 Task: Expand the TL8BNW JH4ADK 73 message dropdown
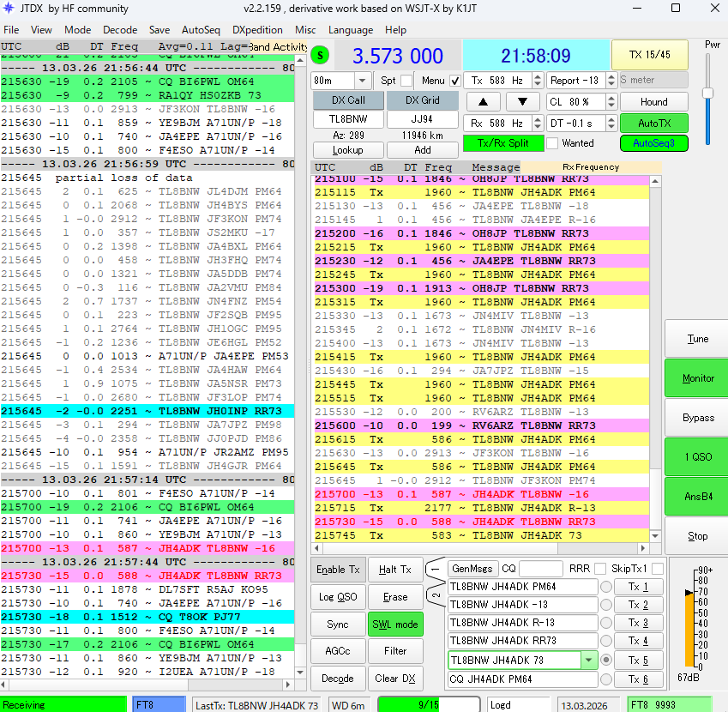[588, 661]
